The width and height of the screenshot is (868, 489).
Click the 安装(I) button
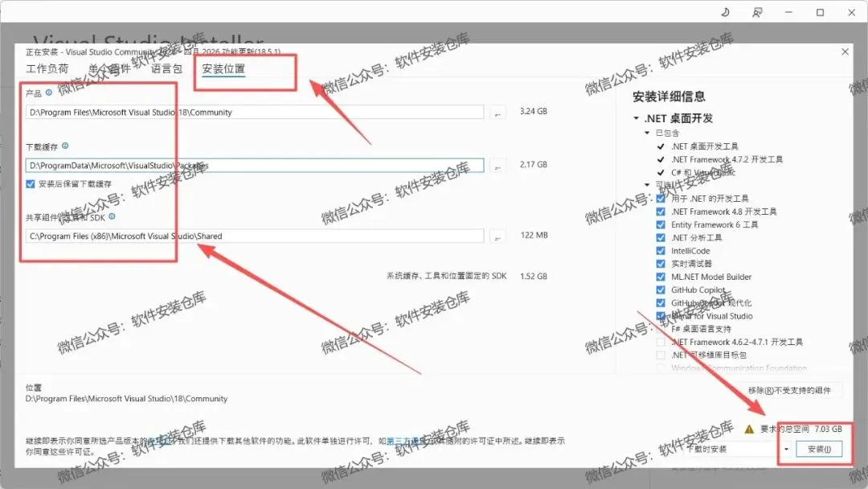pos(819,449)
